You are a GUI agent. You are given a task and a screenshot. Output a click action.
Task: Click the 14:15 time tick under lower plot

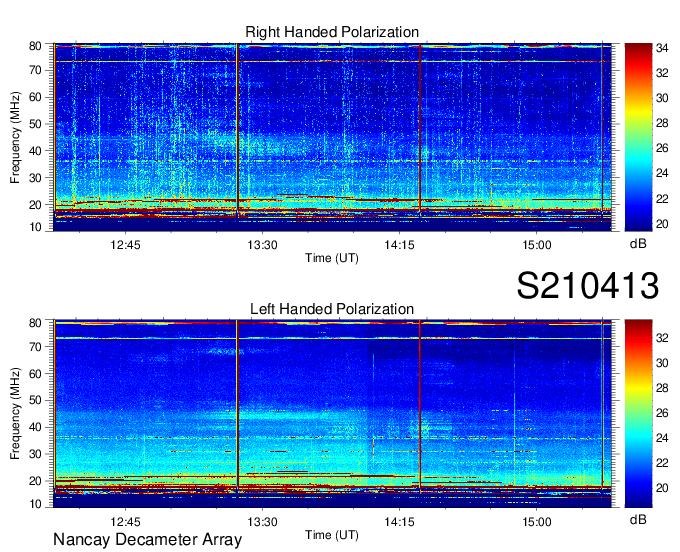pos(399,522)
